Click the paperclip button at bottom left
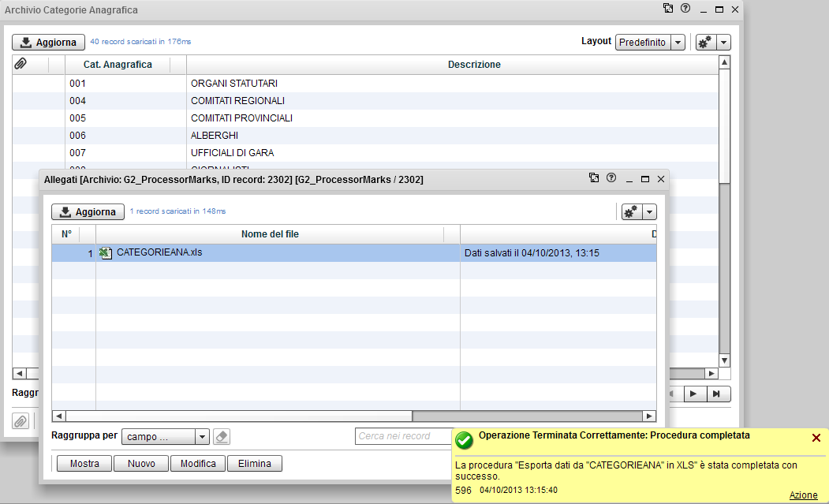 coord(21,421)
